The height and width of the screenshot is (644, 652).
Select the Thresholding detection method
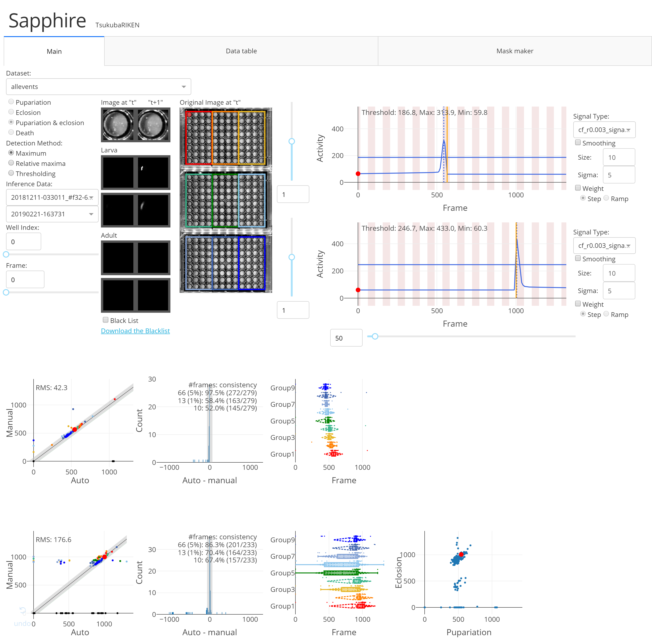click(x=11, y=173)
